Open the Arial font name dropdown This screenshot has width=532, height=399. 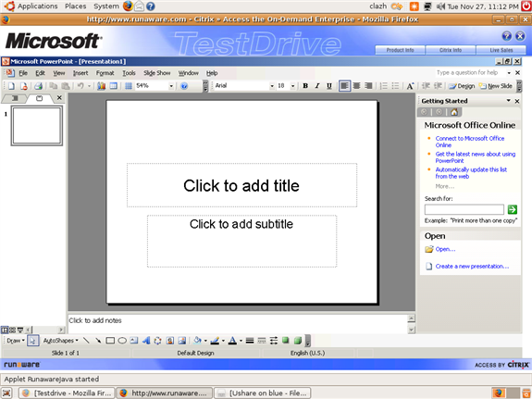pyautogui.click(x=272, y=86)
